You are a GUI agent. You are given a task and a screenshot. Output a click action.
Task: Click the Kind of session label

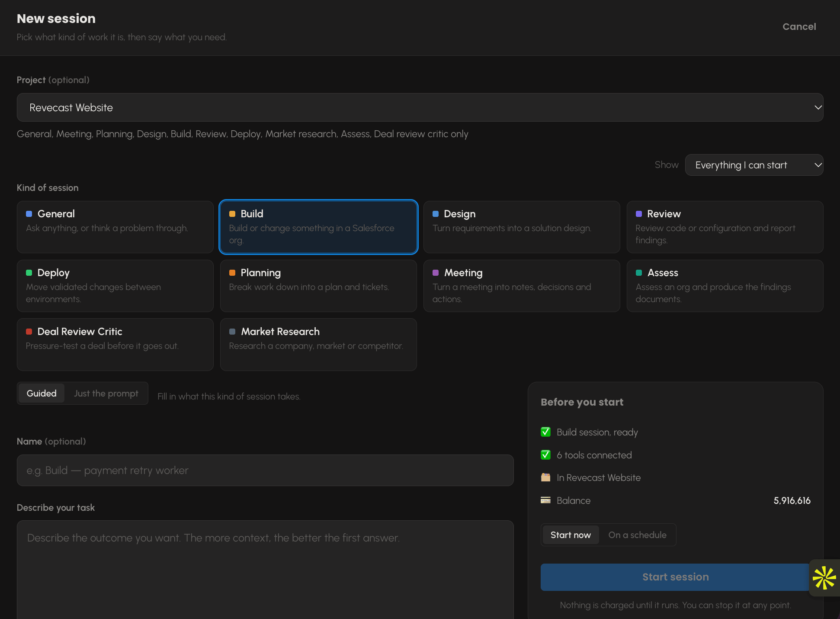click(x=48, y=187)
